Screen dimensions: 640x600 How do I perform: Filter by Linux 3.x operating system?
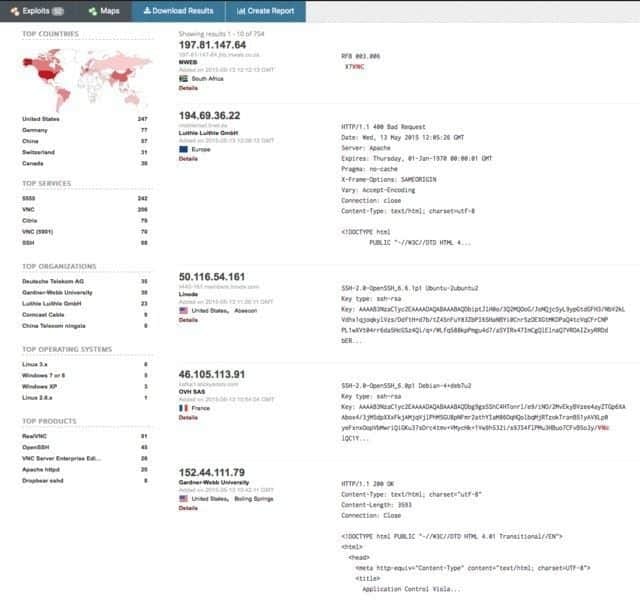(x=35, y=364)
